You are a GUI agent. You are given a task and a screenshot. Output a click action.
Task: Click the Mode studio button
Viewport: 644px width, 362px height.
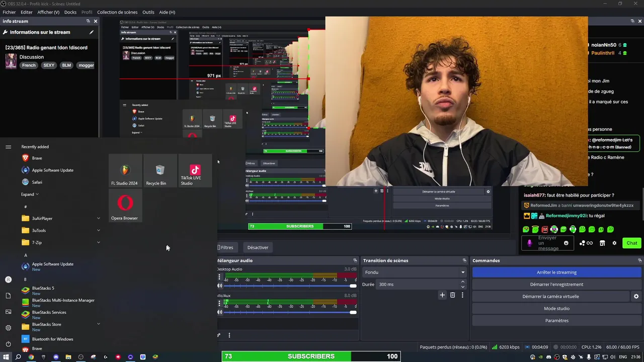556,309
